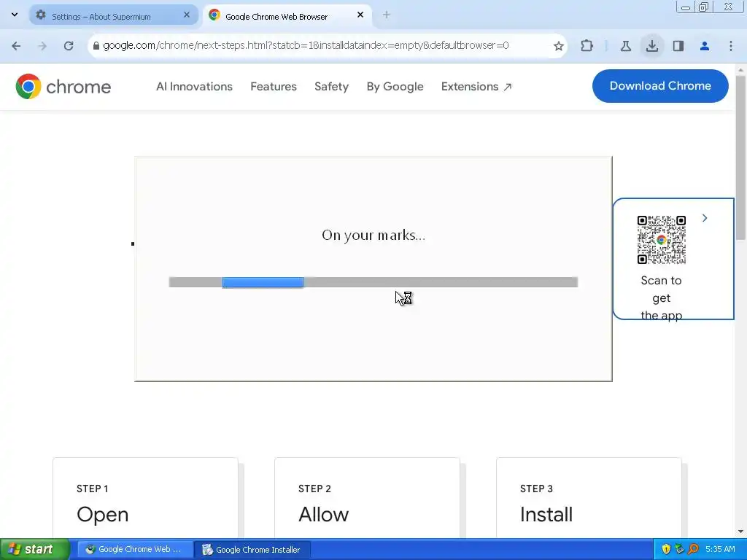The width and height of the screenshot is (747, 560).
Task: Click the browser forward arrow
Action: pyautogui.click(x=42, y=46)
